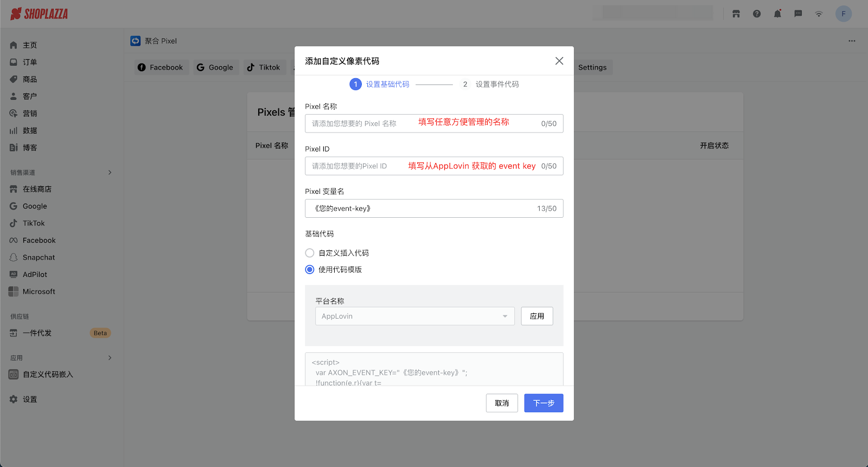
Task: Click the 开启状态 column header
Action: [714, 146]
